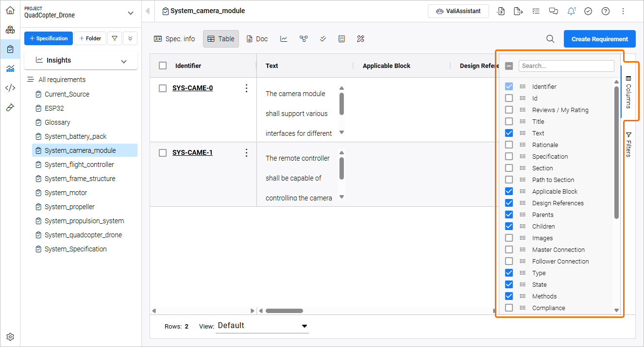Select the SYS-CAME-0 row checkbox

click(163, 88)
